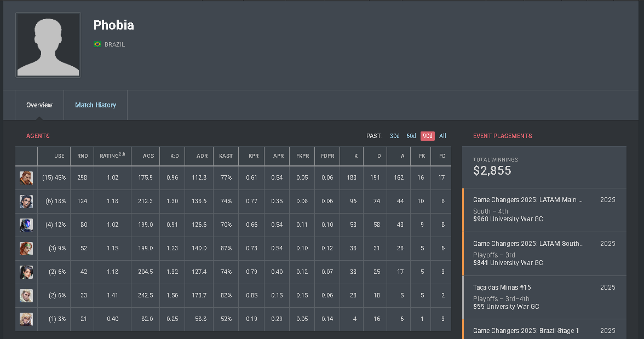Click the 138.6 ADR value

[199, 202]
